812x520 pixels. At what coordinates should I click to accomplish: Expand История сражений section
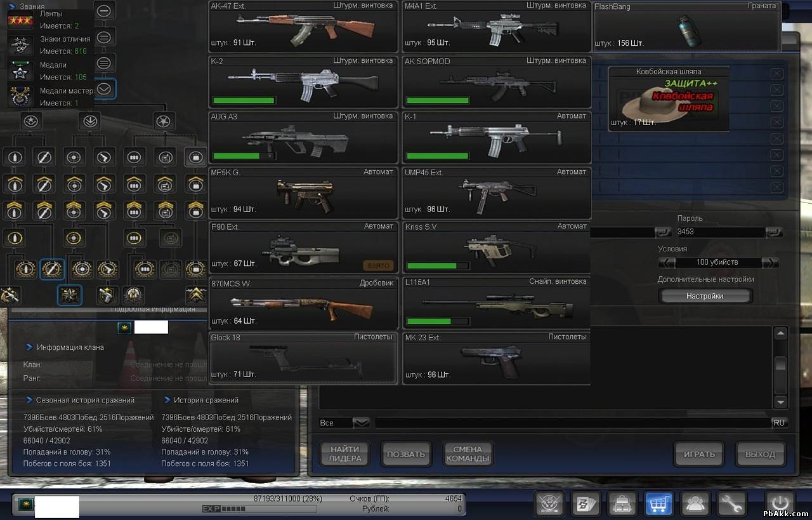click(167, 400)
